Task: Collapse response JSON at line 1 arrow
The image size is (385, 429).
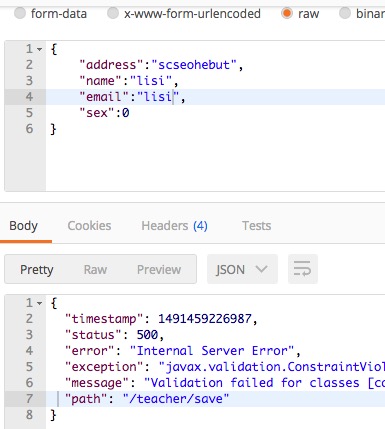Action: pos(39,303)
